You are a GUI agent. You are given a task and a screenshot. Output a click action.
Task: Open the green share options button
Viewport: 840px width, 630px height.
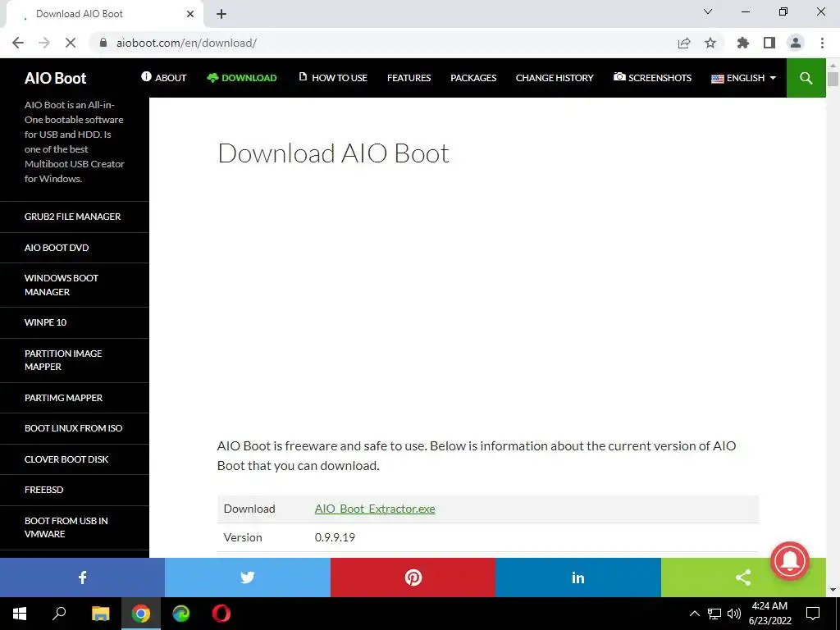(743, 577)
